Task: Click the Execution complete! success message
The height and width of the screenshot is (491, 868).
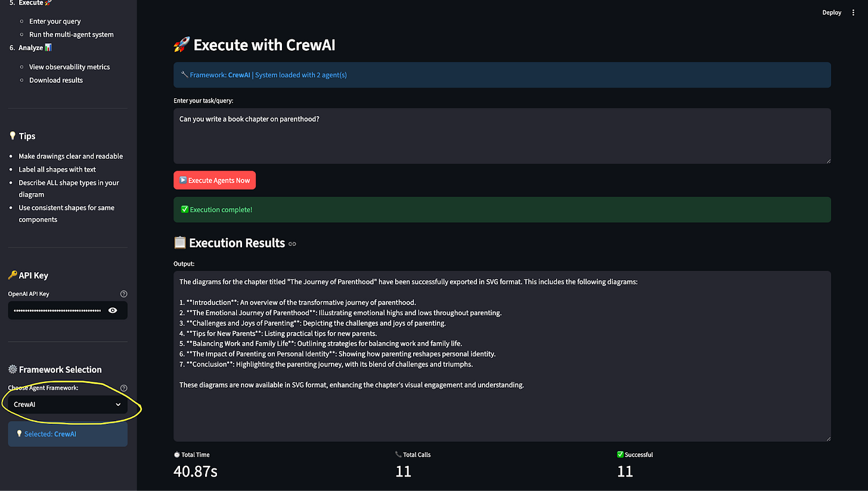Action: click(x=502, y=210)
